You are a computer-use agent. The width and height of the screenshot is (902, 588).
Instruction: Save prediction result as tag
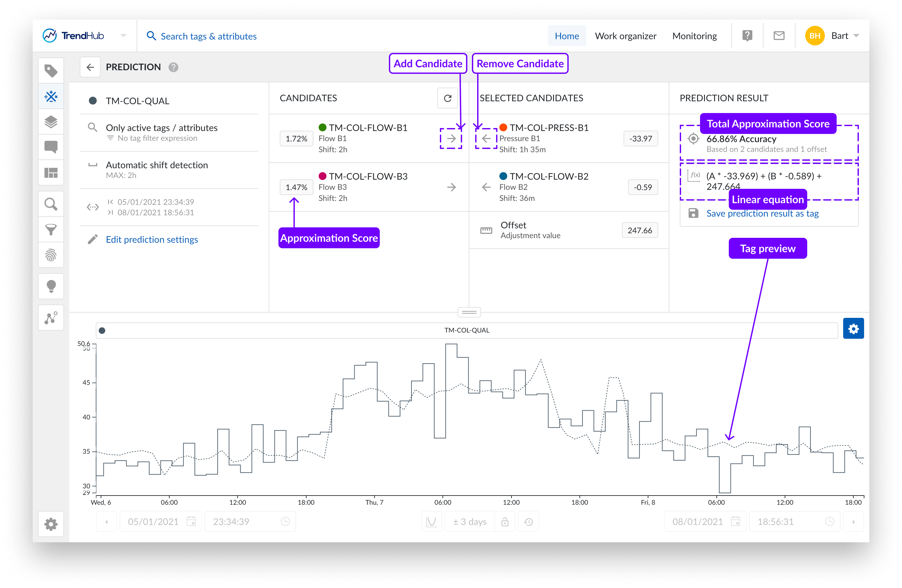(x=762, y=214)
